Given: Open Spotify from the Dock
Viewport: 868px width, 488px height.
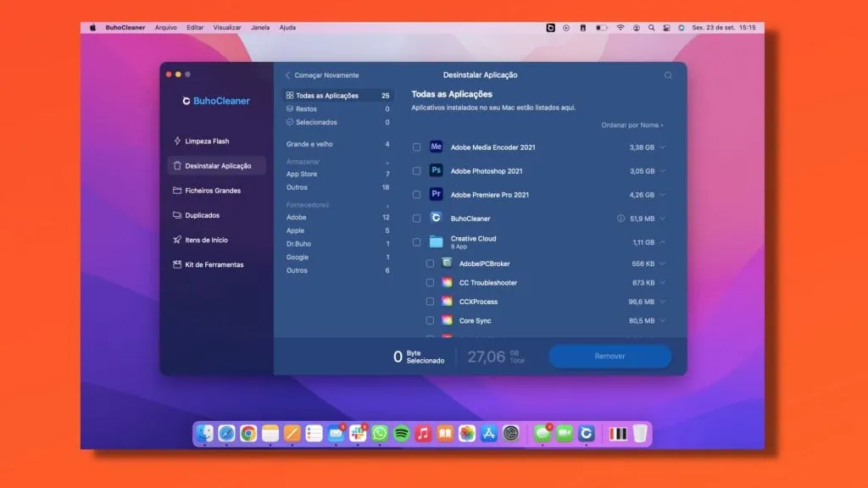Looking at the screenshot, I should pyautogui.click(x=401, y=434).
